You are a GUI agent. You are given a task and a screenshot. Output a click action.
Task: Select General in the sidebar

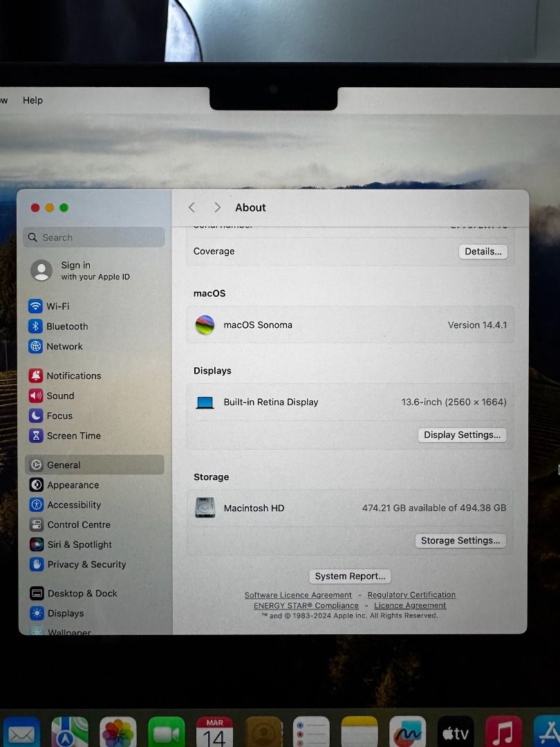(94, 465)
